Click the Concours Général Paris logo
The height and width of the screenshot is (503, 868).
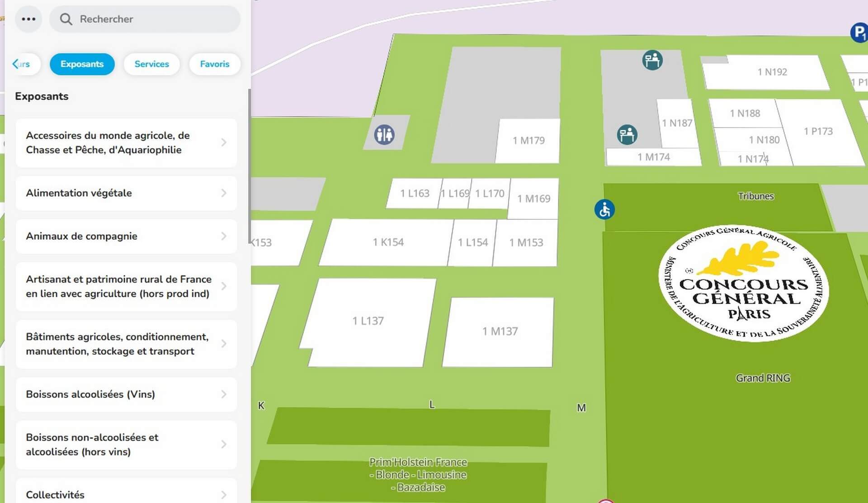[744, 283]
